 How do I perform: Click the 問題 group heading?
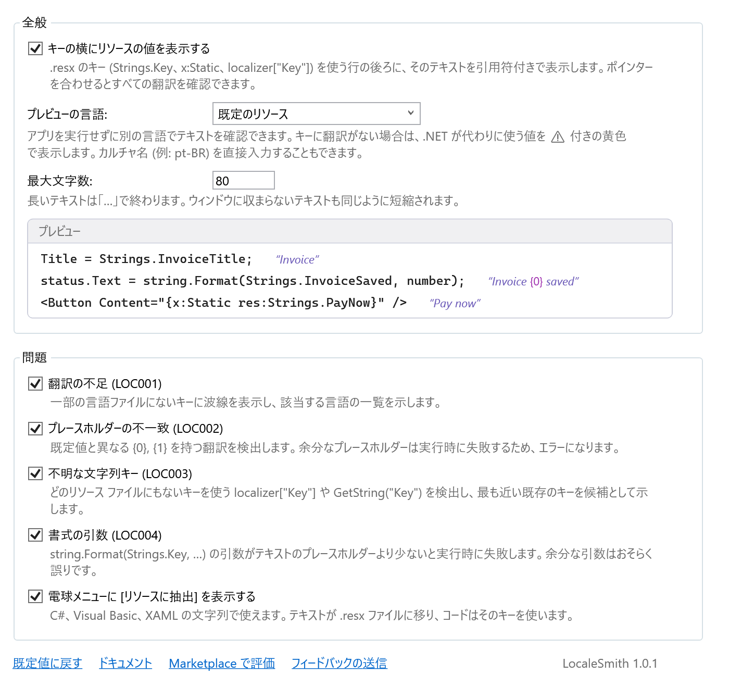click(34, 357)
